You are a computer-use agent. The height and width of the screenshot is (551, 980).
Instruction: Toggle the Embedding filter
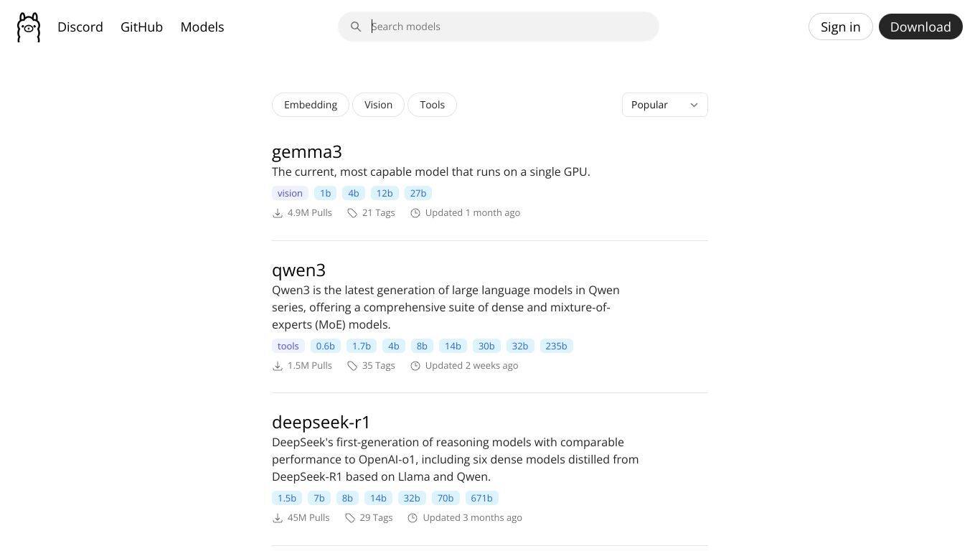pos(311,105)
